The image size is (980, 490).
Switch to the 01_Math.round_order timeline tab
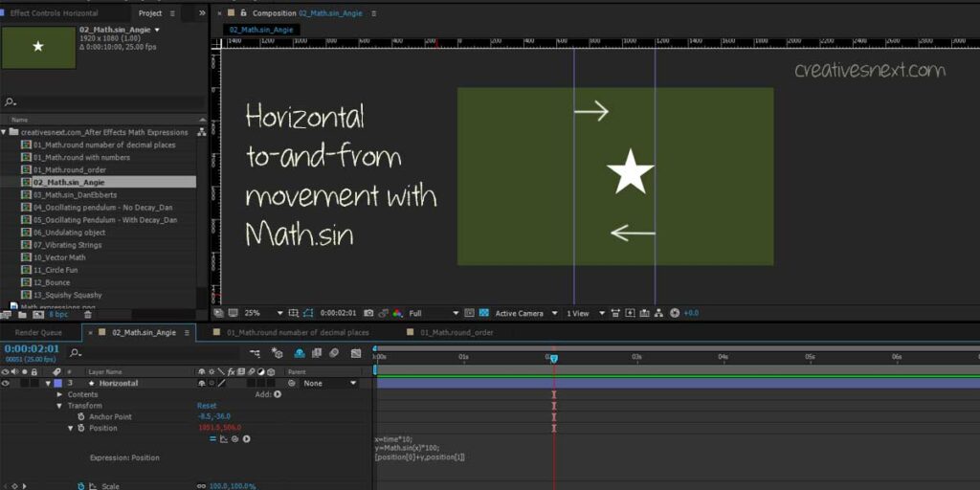(x=462, y=332)
